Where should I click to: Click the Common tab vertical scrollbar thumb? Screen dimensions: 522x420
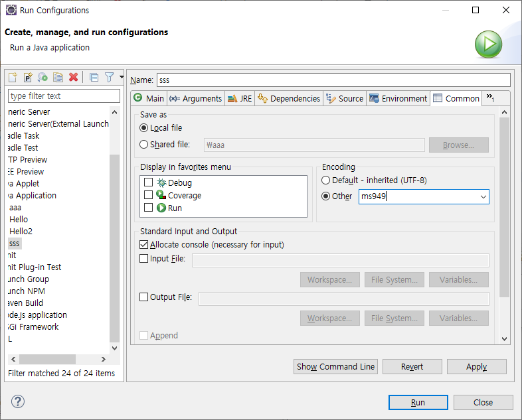[504, 207]
